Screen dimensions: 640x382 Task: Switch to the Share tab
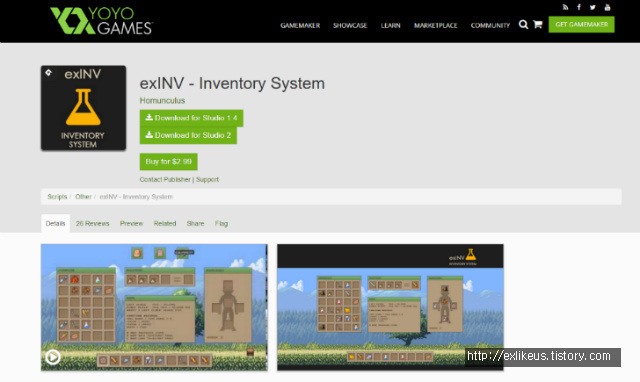pos(196,224)
